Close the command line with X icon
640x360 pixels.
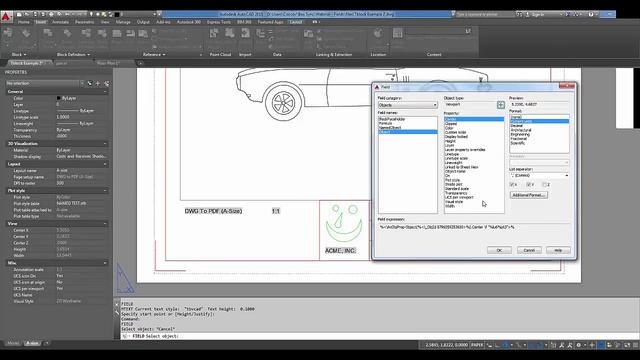[x=117, y=304]
